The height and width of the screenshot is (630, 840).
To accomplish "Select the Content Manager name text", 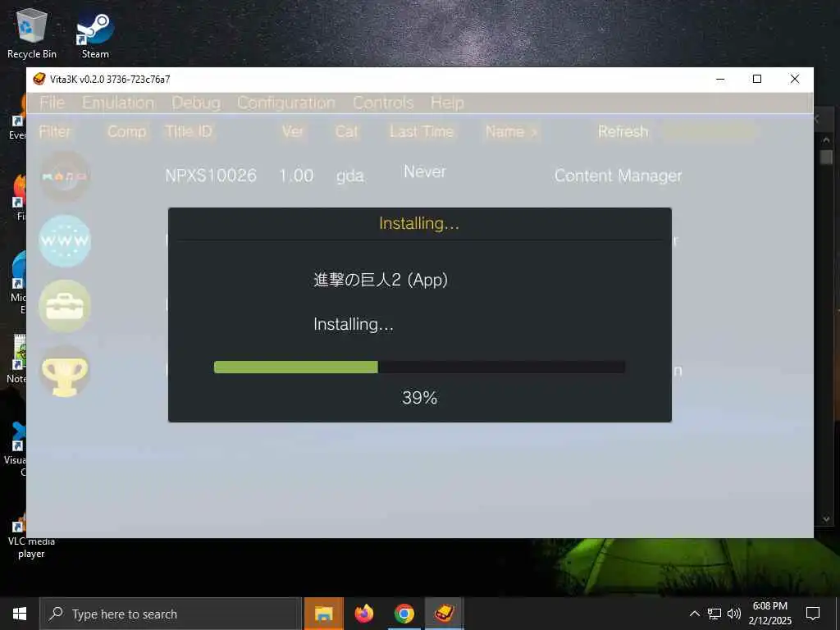I will [618, 176].
